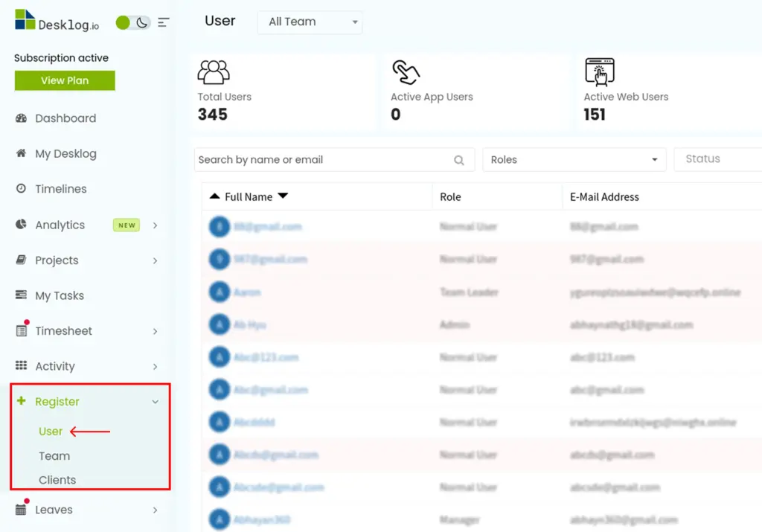The image size is (762, 532).
Task: Toggle the dark mode switch
Action: 133,23
